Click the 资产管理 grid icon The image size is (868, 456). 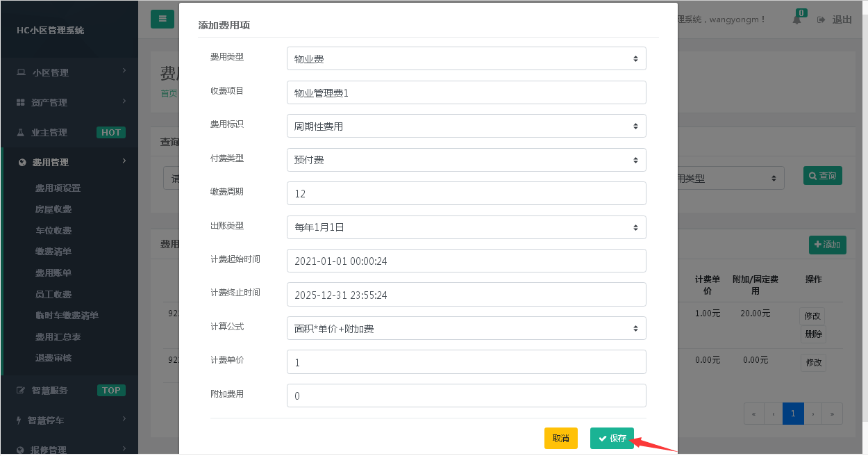21,102
